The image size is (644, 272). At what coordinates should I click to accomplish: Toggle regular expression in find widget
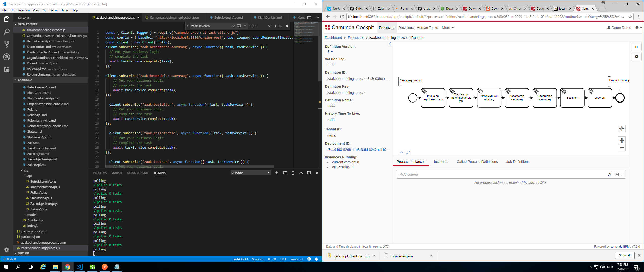[244, 26]
